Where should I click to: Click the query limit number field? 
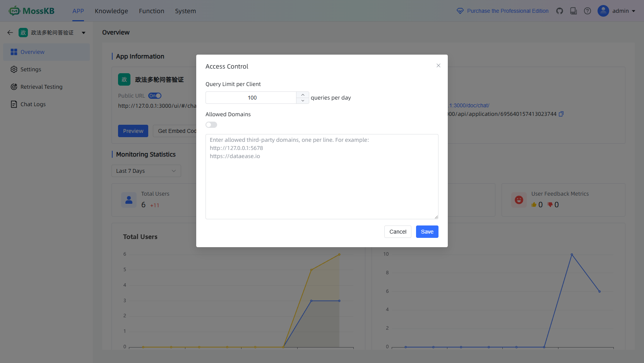[251, 98]
